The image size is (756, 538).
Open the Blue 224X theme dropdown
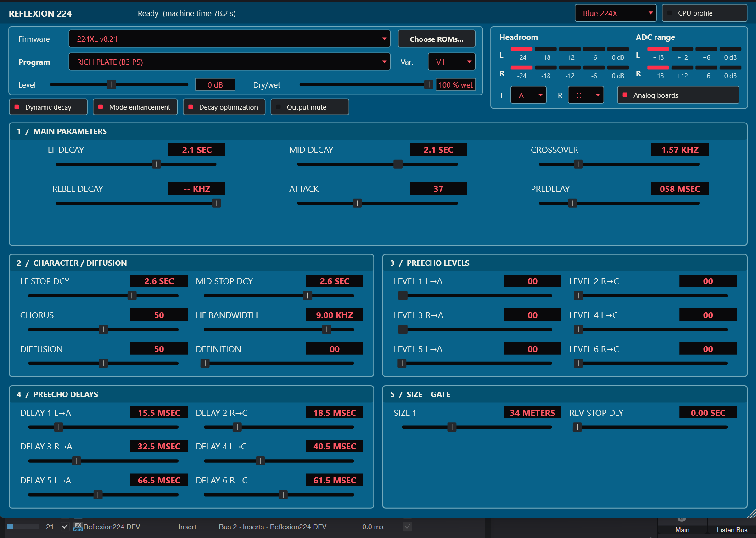[x=616, y=13]
